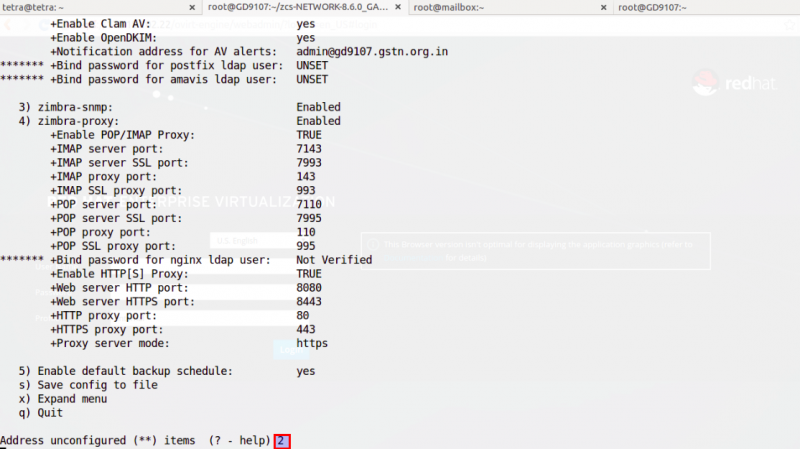Image resolution: width=800 pixels, height=449 pixels.
Task: Click the Proxy server mode value https
Action: [312, 343]
